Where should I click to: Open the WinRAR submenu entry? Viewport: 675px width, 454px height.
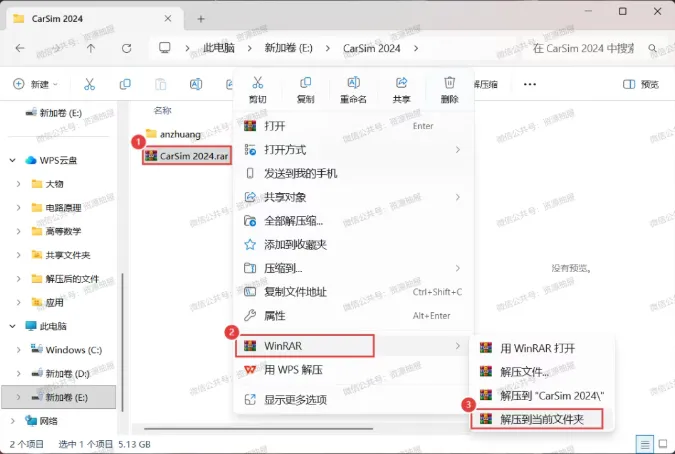coord(353,346)
